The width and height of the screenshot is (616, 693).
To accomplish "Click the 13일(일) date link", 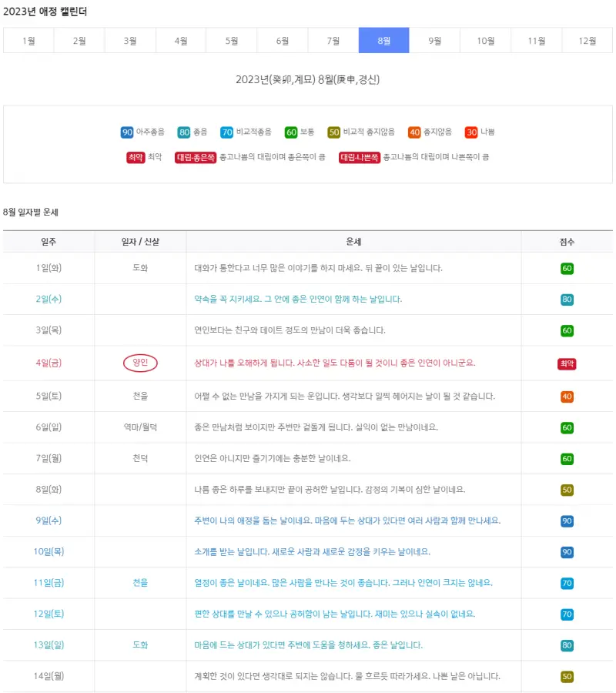I will pyautogui.click(x=49, y=645).
